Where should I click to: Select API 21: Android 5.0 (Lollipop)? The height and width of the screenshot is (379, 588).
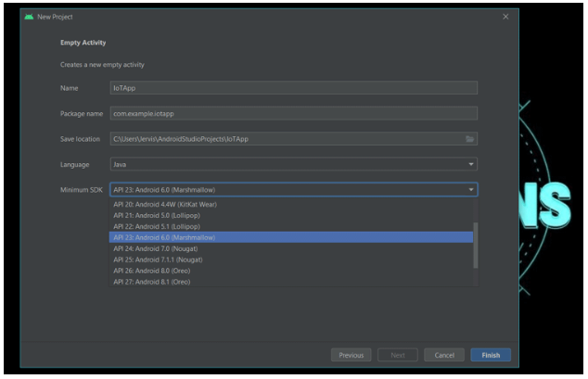[x=292, y=215]
